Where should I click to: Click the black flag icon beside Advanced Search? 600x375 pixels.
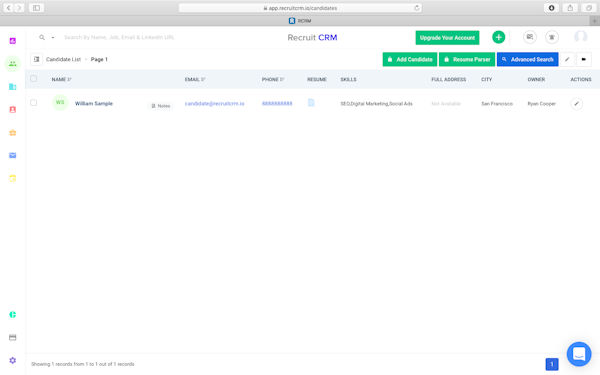(584, 59)
